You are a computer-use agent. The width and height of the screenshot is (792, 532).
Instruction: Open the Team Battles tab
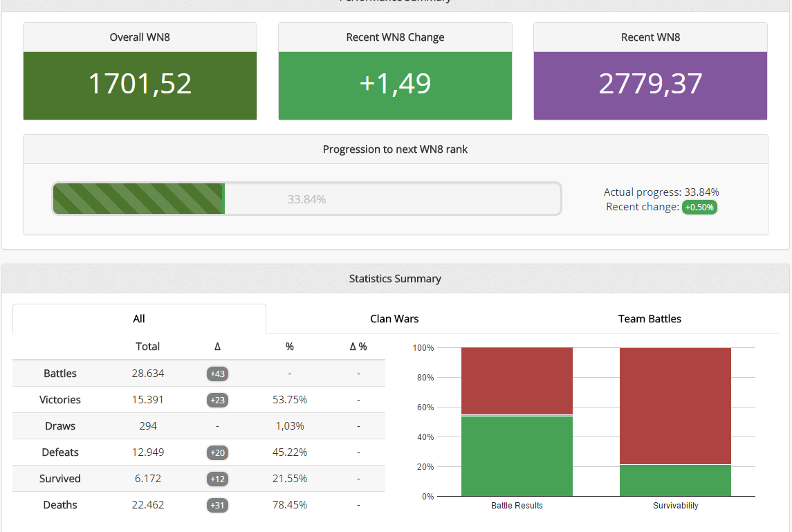pos(650,319)
